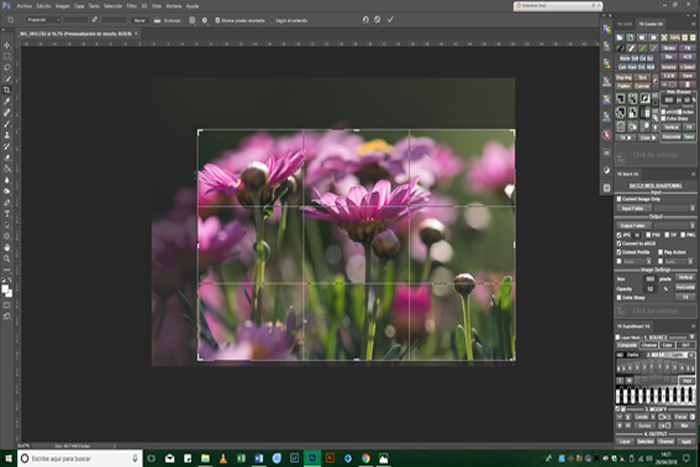Cancel the crop with the circle-slash icon
700x467 pixels.
(378, 19)
